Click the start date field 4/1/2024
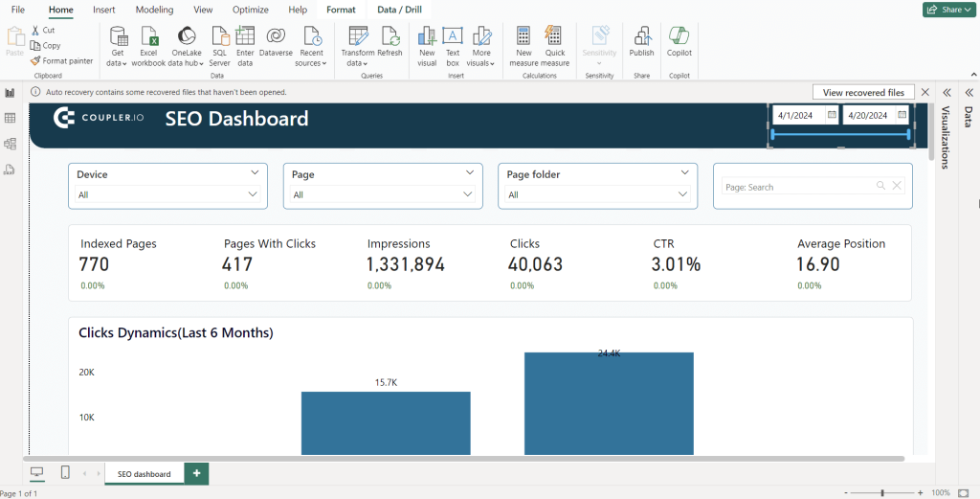This screenshot has width=980, height=499. [799, 115]
